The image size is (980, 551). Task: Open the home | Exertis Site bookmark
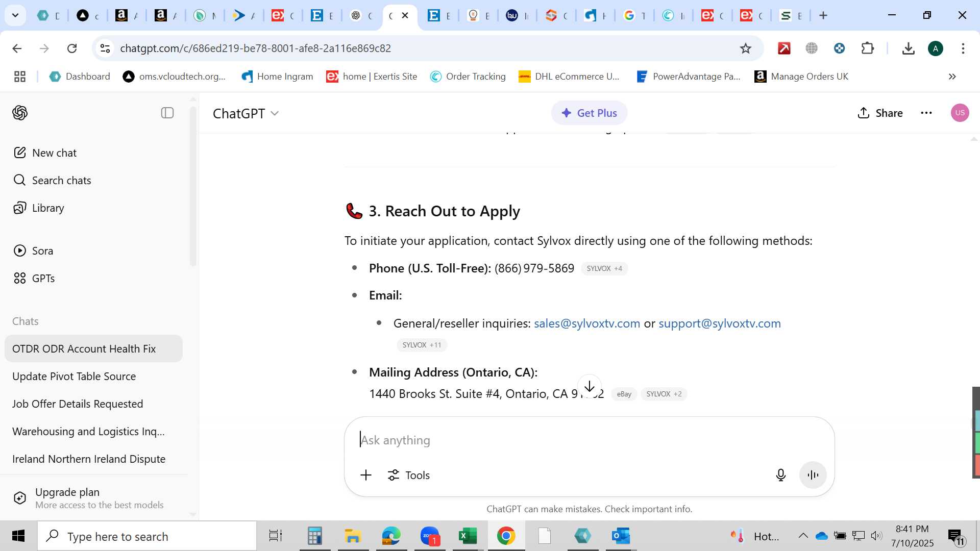(372, 77)
